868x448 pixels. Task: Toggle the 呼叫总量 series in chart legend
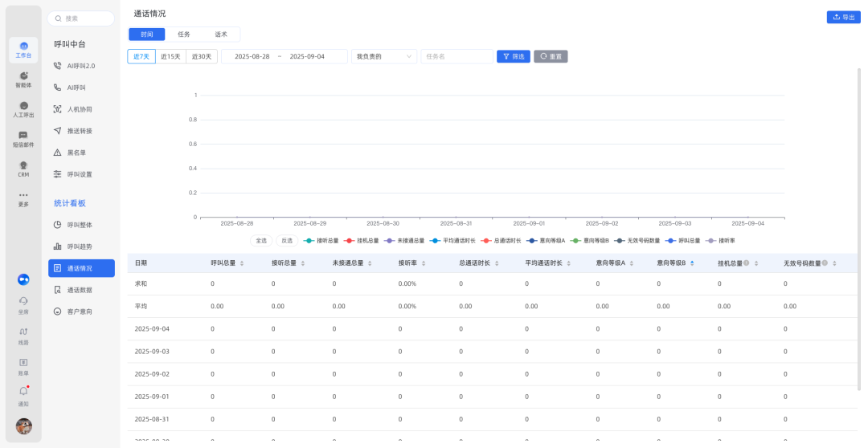click(x=683, y=240)
